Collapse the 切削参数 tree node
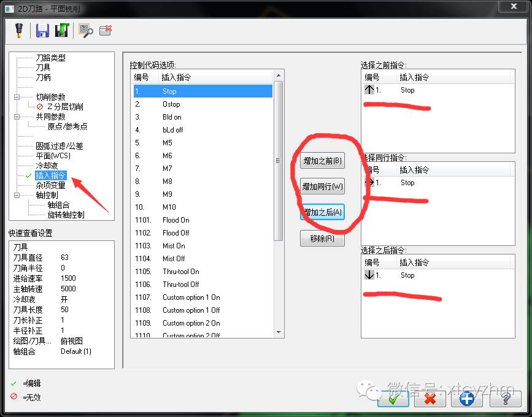Viewport: 532px width, 417px height. [x=17, y=97]
